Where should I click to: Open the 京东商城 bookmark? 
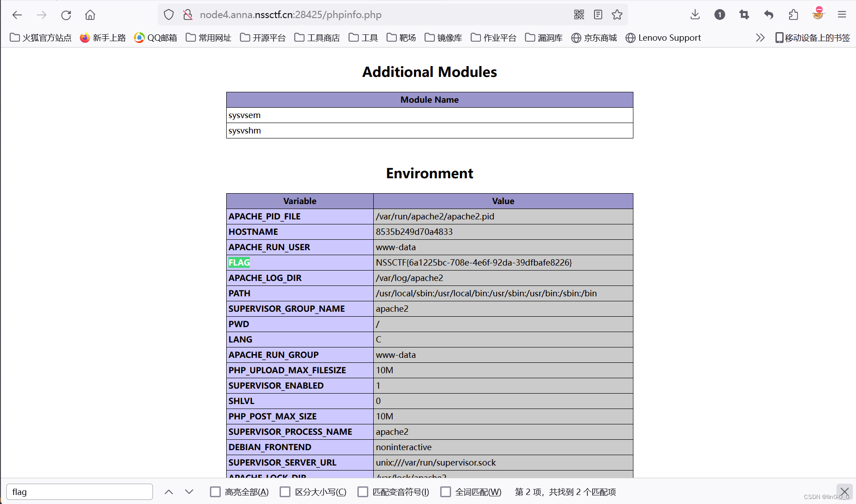coord(594,38)
